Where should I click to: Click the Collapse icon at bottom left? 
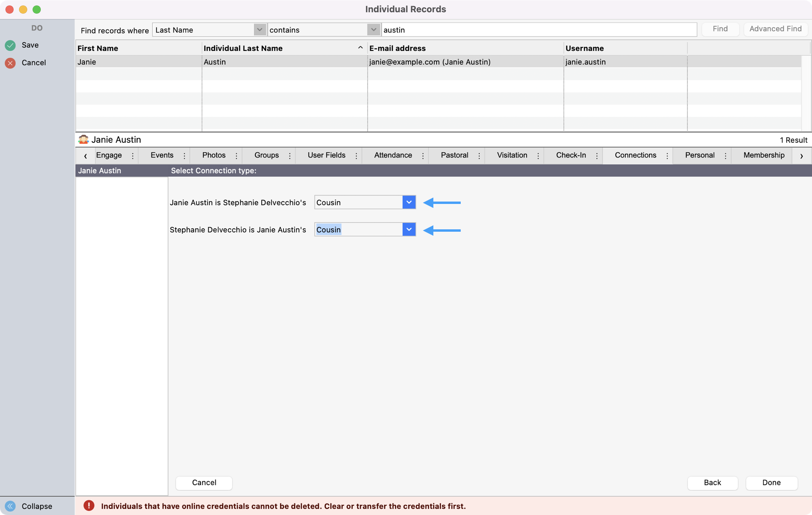pyautogui.click(x=10, y=506)
